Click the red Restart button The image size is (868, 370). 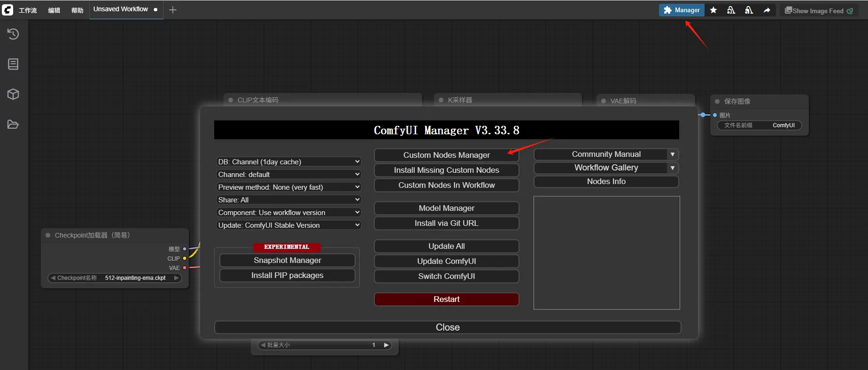pyautogui.click(x=447, y=299)
